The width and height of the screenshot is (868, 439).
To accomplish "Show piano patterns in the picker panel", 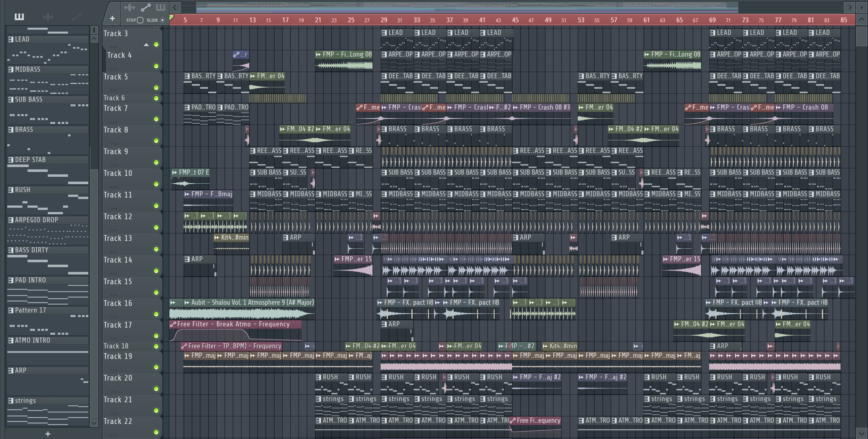I will [x=19, y=17].
